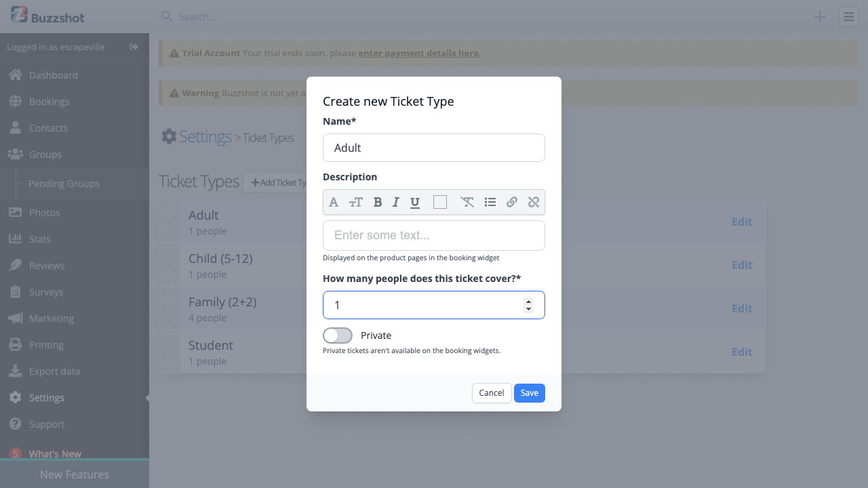
Task: Apply italic formatting to the description
Action: pos(395,202)
